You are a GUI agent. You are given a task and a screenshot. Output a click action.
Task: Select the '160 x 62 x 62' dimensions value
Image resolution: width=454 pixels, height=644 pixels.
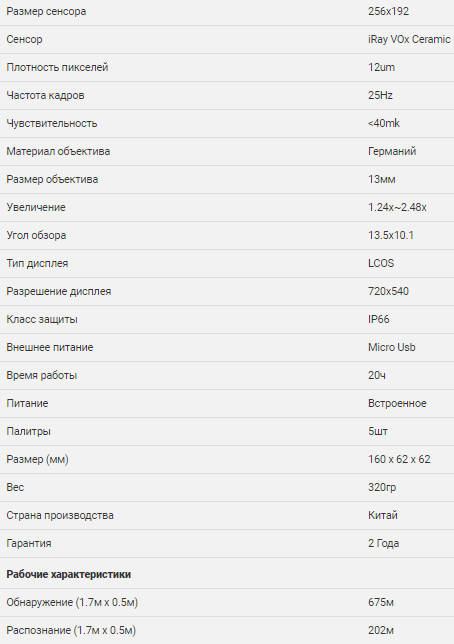click(399, 459)
